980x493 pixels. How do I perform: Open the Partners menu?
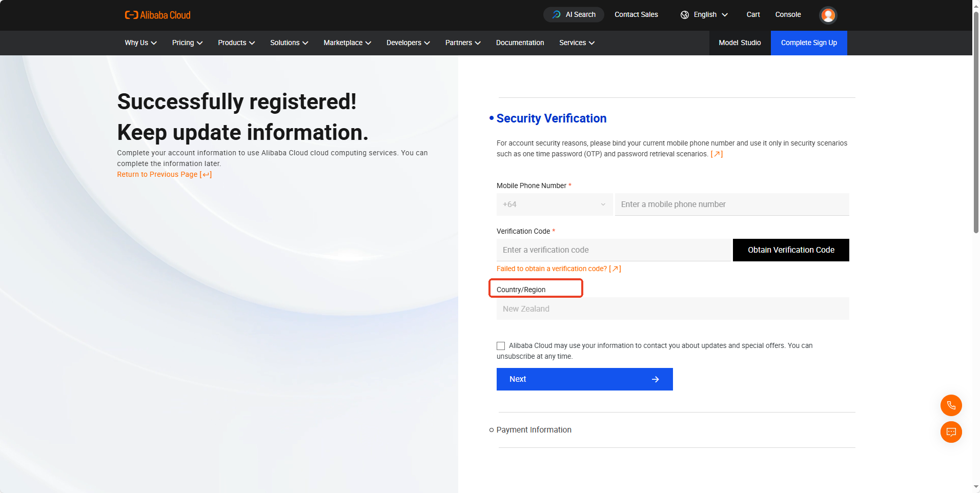tap(463, 43)
